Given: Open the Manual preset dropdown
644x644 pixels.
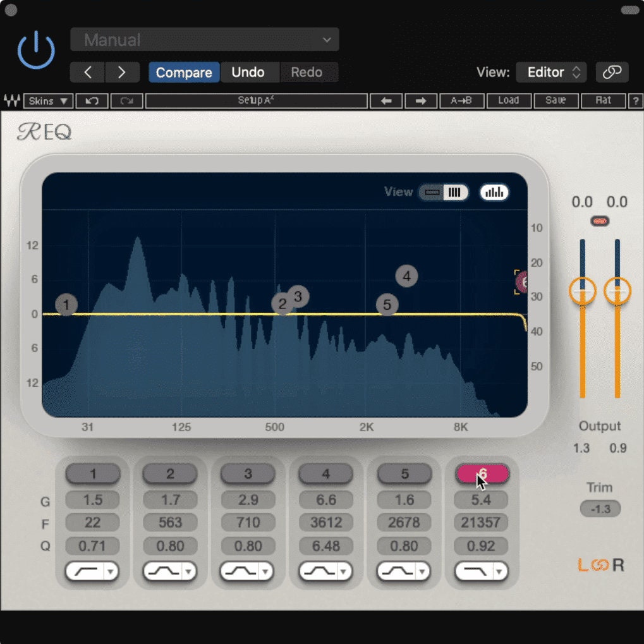Looking at the screenshot, I should click(x=205, y=40).
